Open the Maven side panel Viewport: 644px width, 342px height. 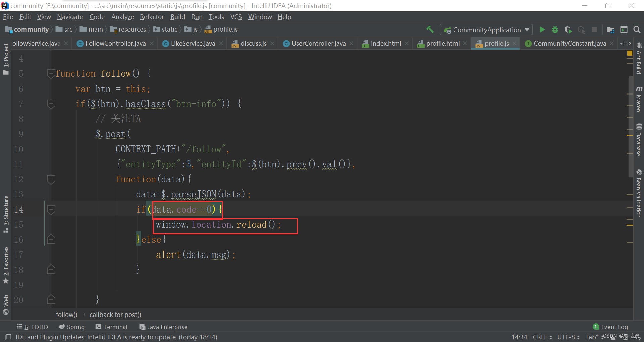[x=639, y=99]
